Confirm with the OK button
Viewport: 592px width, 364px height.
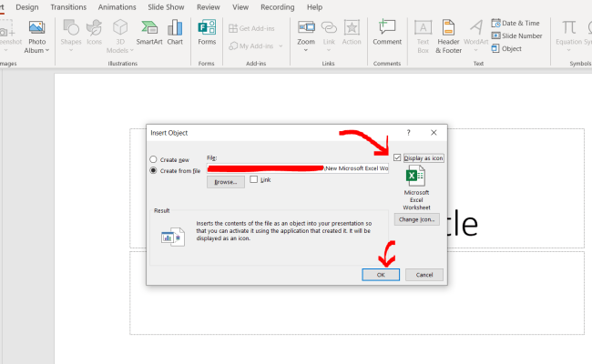pyautogui.click(x=381, y=275)
